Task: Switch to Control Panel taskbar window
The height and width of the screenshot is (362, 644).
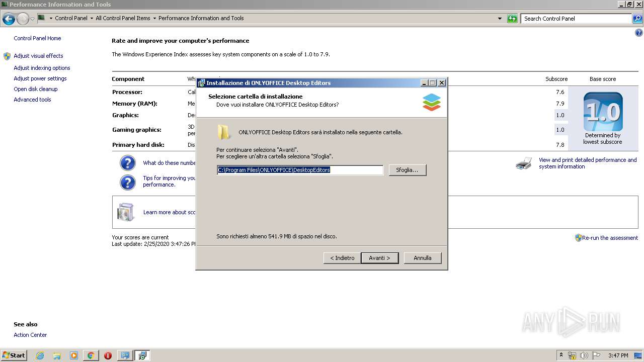Action: click(125, 355)
